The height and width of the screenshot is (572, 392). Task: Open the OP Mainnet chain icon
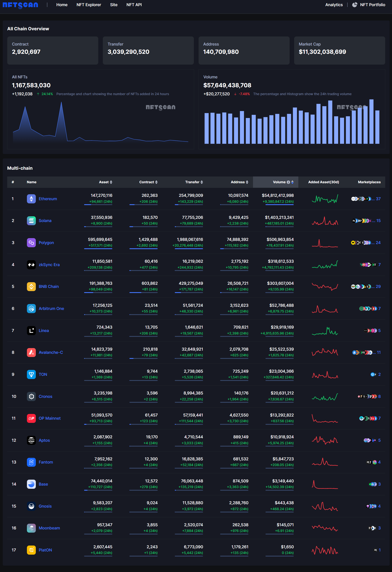click(x=31, y=418)
